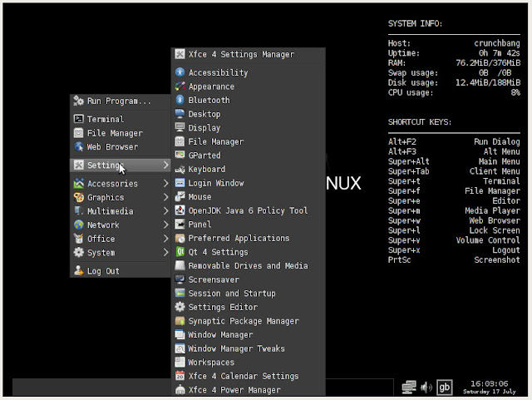Click the empty taskbar panel area

click(91, 387)
